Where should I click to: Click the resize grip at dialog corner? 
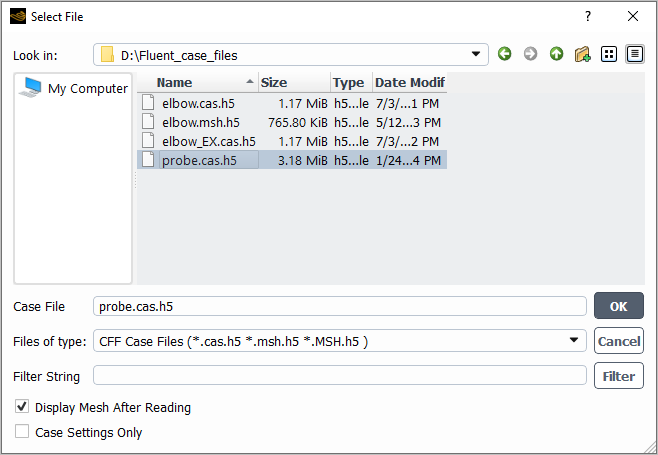650,447
